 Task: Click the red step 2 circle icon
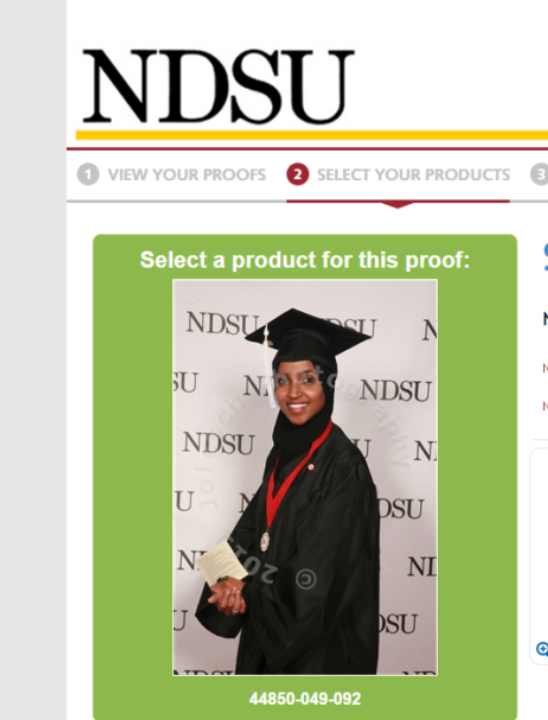pos(298,174)
